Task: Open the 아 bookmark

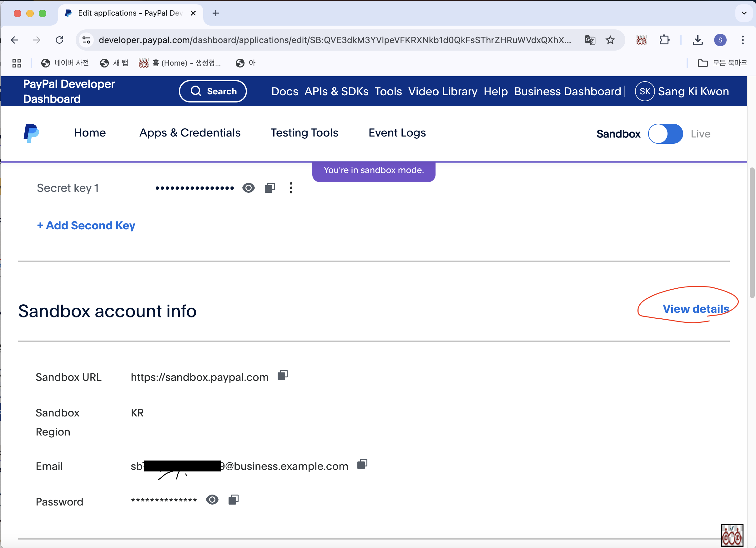Action: [x=246, y=63]
